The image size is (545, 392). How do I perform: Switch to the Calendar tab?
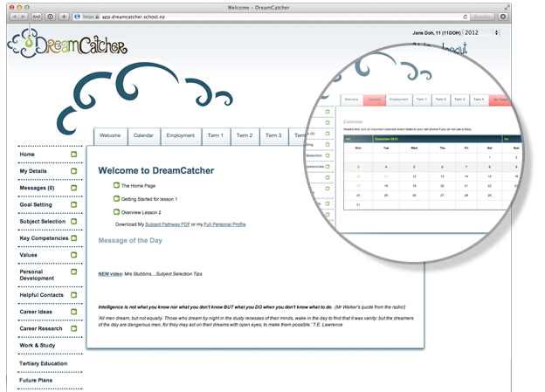(x=143, y=135)
